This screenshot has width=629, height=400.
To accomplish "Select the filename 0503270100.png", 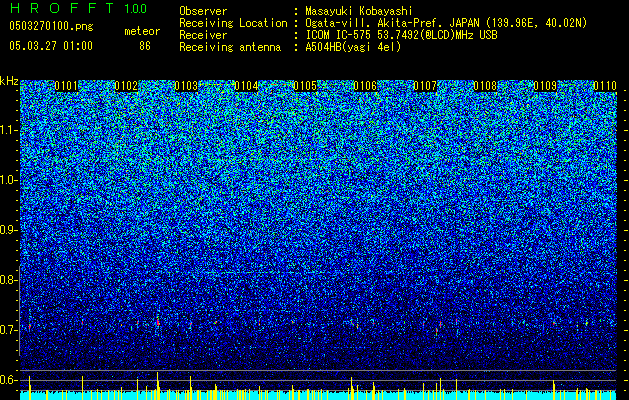I will click(51, 27).
